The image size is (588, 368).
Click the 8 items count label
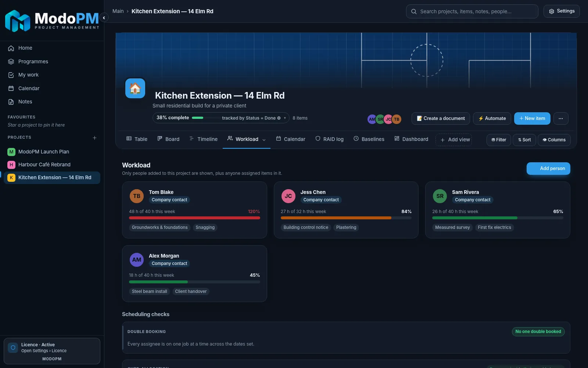click(300, 118)
